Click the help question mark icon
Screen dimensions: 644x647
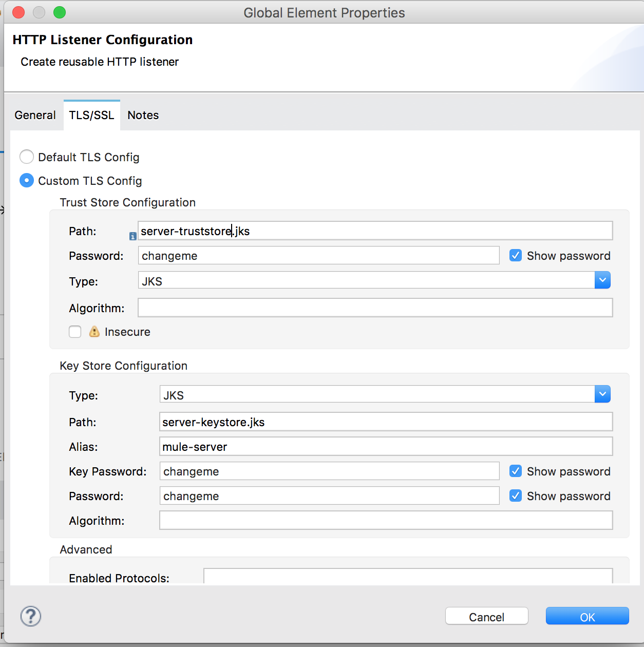[x=31, y=616]
